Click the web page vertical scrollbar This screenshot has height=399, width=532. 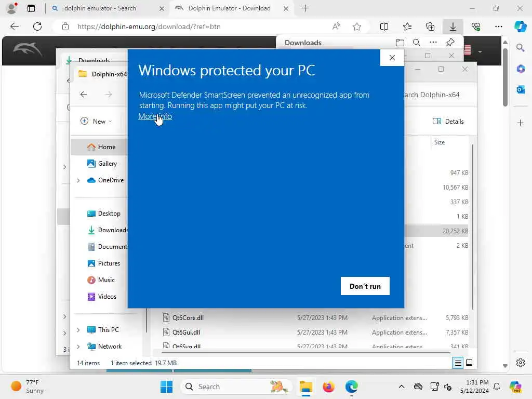point(505,77)
